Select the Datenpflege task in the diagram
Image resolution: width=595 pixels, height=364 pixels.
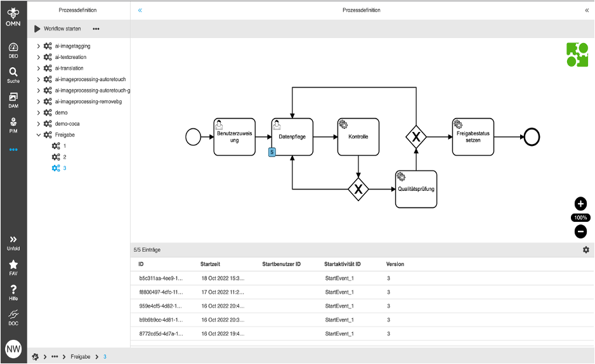(292, 136)
